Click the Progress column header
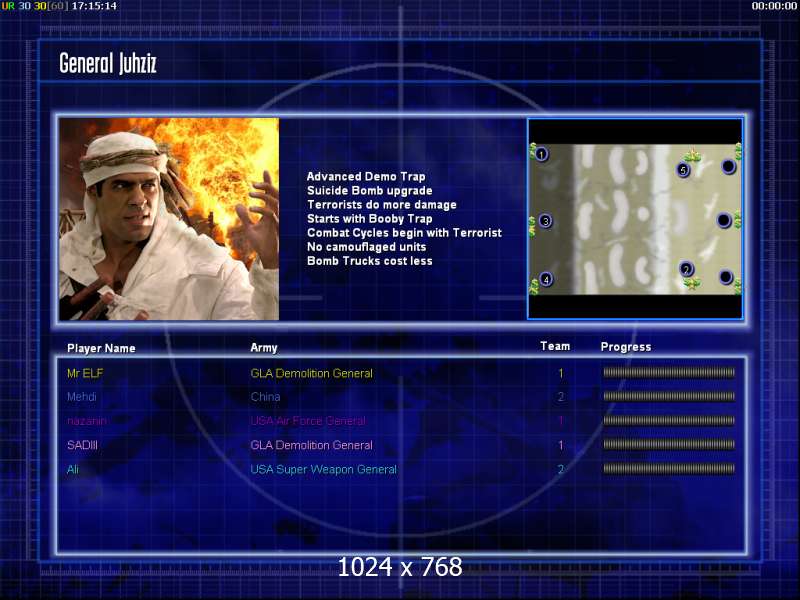 (x=626, y=347)
